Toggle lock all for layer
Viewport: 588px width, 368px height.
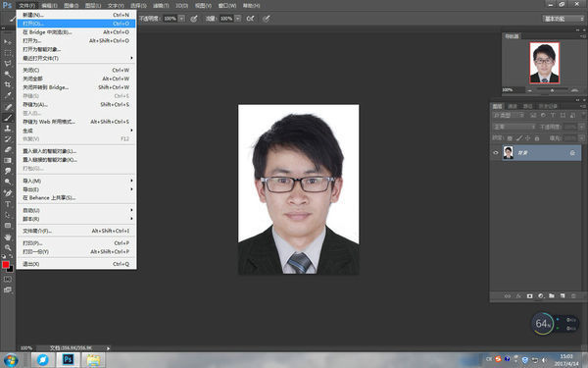click(537, 138)
